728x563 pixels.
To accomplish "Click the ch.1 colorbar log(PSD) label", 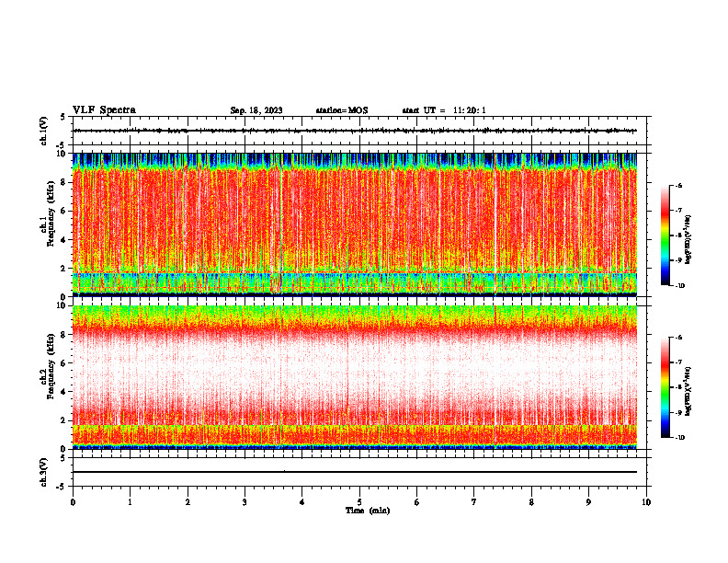I will (688, 239).
